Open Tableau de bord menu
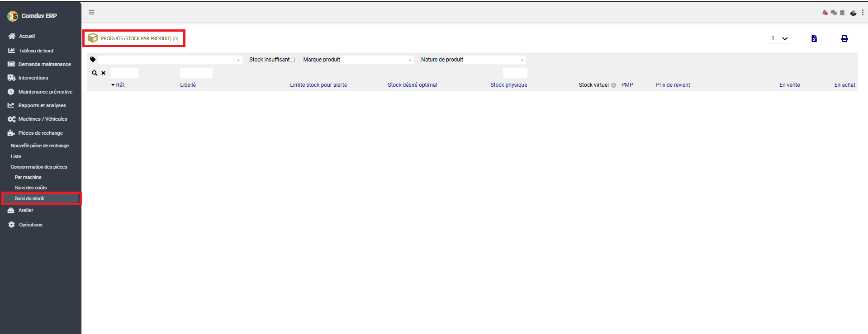 (36, 51)
